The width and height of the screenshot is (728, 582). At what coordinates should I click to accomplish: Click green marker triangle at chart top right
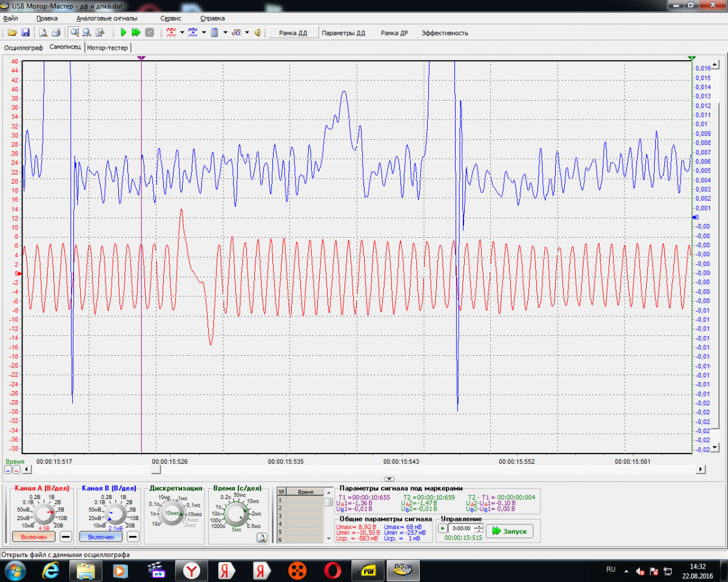(692, 58)
